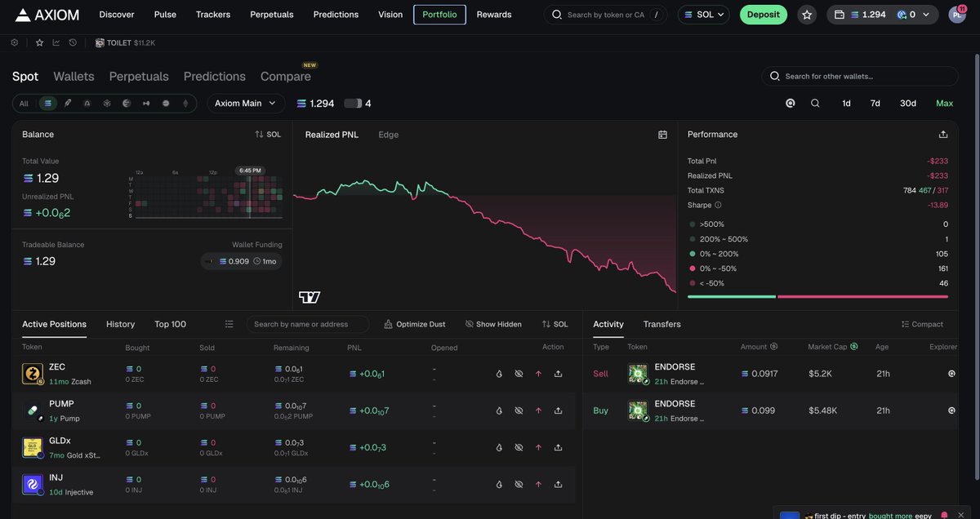This screenshot has width=980, height=519.
Task: Open the Top 100 tab
Action: (171, 324)
